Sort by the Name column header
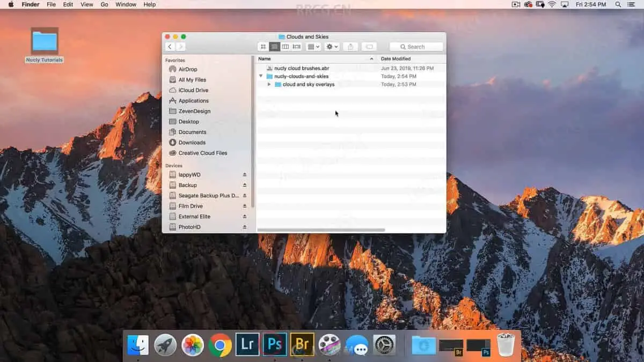The height and width of the screenshot is (362, 644). point(317,58)
